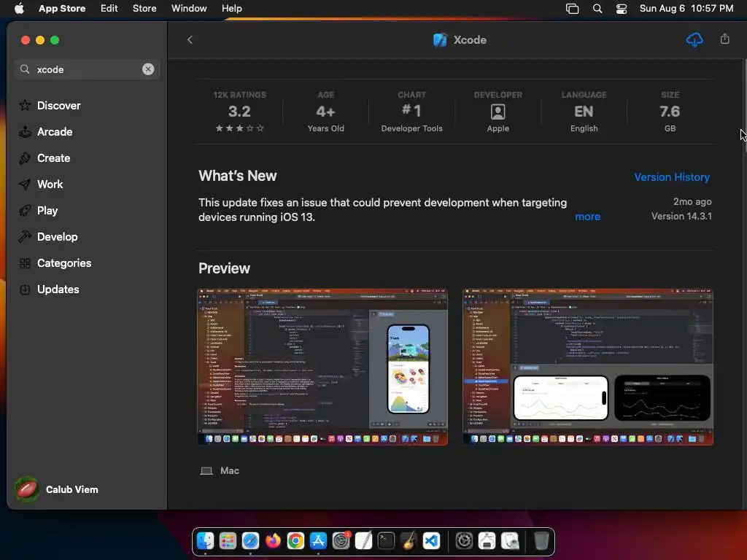Go back with the chevron arrow
The image size is (747, 560).
coord(190,40)
